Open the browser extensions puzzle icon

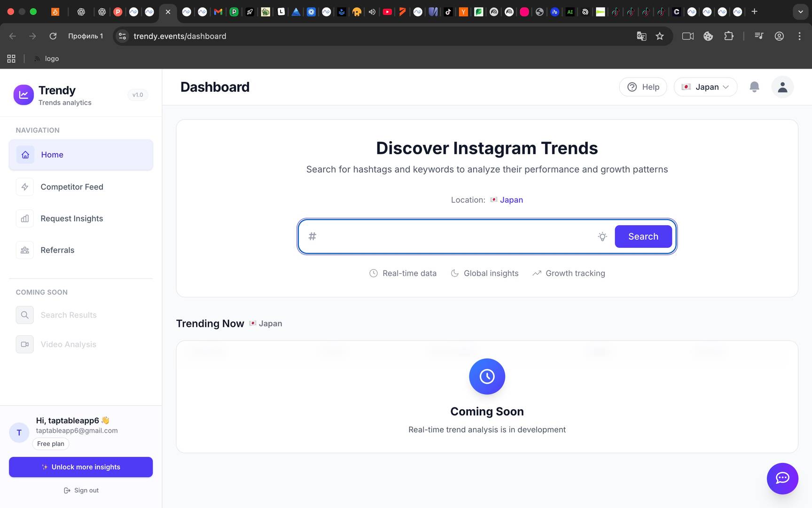(x=729, y=36)
